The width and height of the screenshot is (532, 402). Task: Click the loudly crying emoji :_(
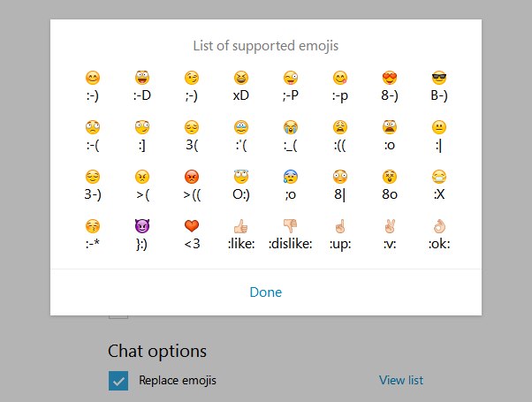coord(291,127)
